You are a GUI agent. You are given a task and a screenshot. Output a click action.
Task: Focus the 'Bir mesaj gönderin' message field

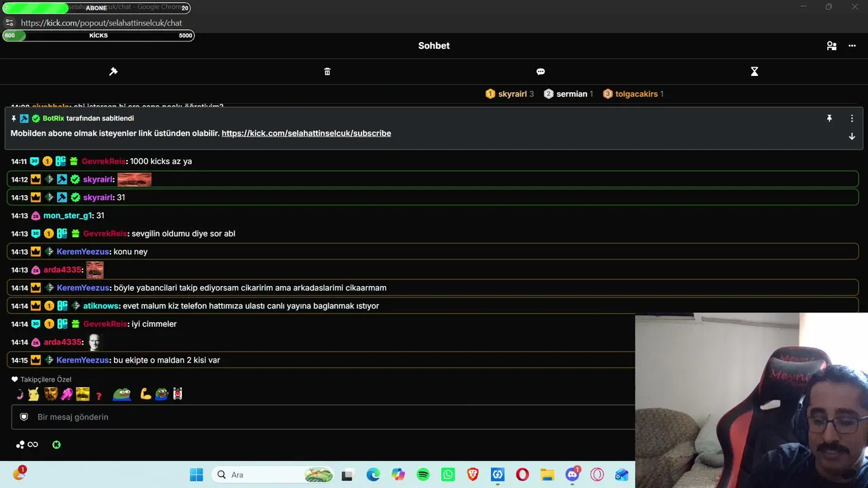click(323, 417)
